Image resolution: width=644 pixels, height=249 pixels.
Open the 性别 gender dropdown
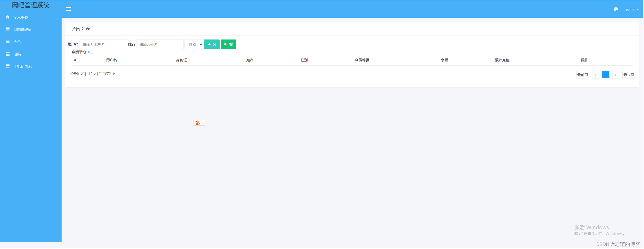point(194,44)
